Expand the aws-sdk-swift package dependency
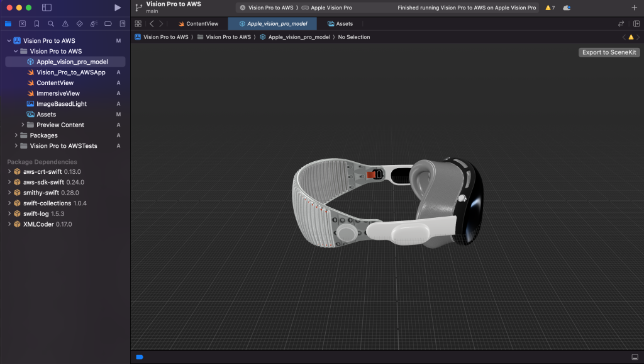Image resolution: width=644 pixels, height=364 pixels. point(10,182)
